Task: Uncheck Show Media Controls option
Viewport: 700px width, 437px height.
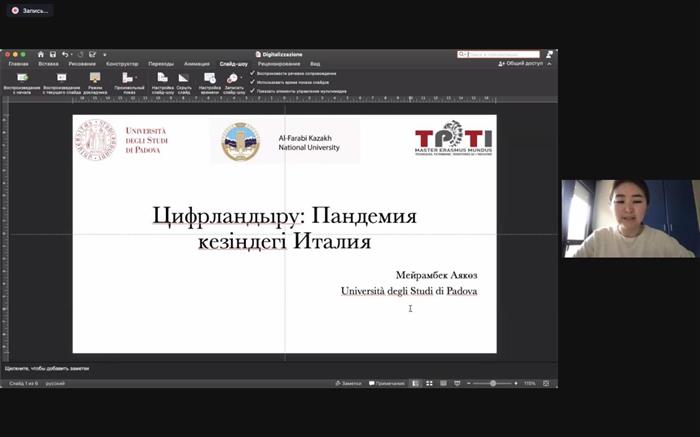Action: point(253,91)
